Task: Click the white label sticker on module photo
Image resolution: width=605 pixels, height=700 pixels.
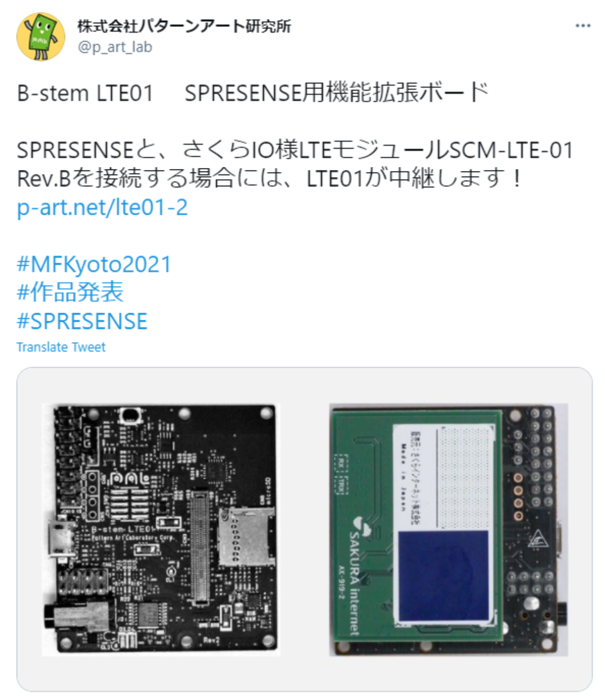Action: [444, 477]
